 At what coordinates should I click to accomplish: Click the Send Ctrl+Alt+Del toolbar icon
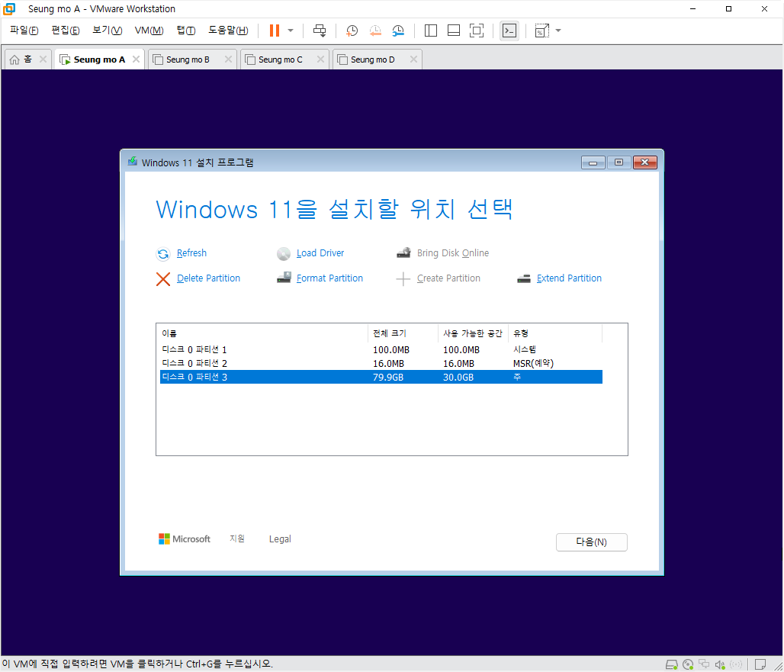320,31
